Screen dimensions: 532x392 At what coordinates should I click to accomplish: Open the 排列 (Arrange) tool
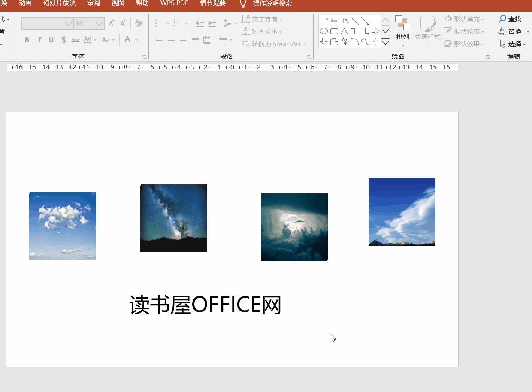pos(402,31)
